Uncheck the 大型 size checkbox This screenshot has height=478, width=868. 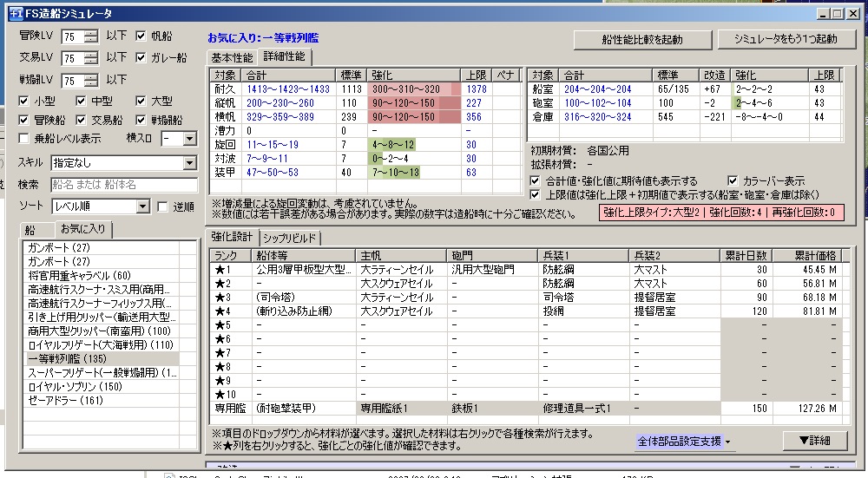pyautogui.click(x=141, y=101)
